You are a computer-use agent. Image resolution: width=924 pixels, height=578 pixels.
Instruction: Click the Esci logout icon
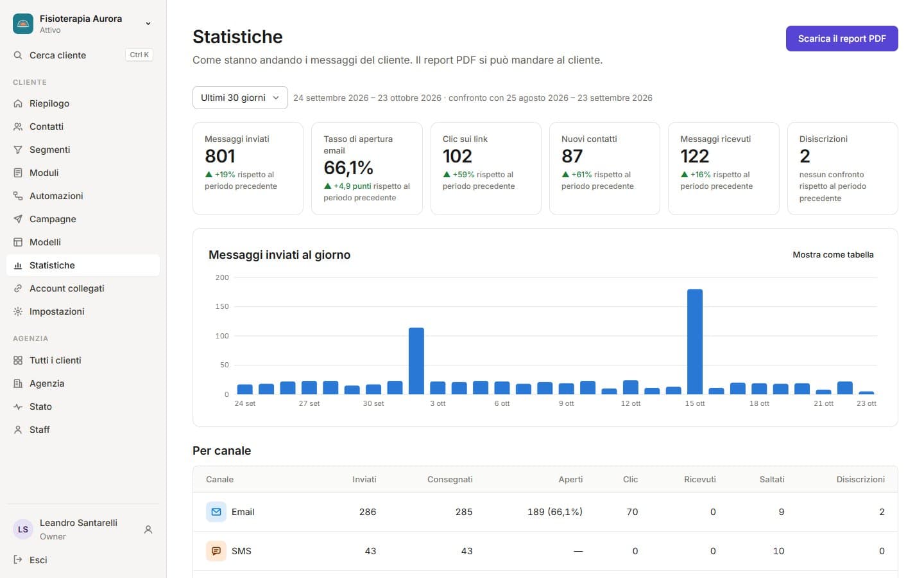[x=18, y=560]
